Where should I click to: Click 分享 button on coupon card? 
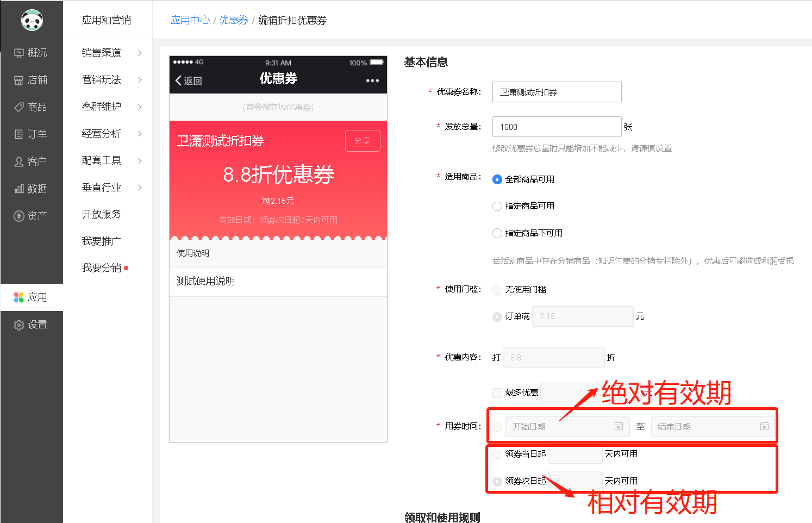click(x=363, y=141)
